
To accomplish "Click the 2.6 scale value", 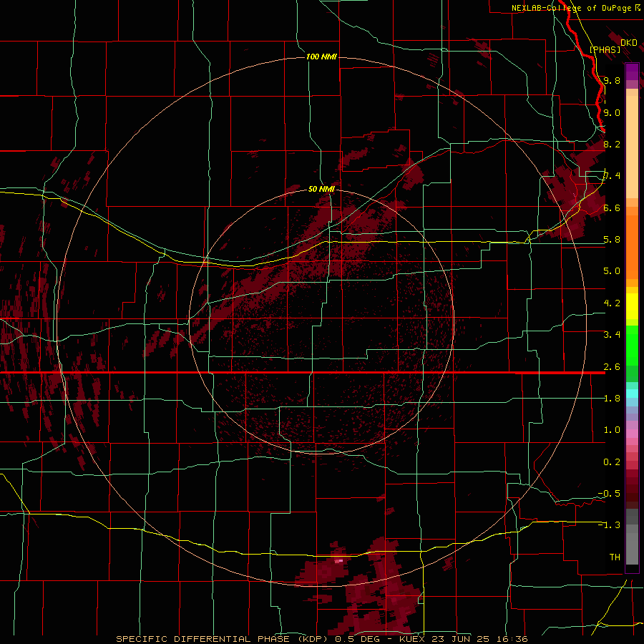I will (612, 367).
